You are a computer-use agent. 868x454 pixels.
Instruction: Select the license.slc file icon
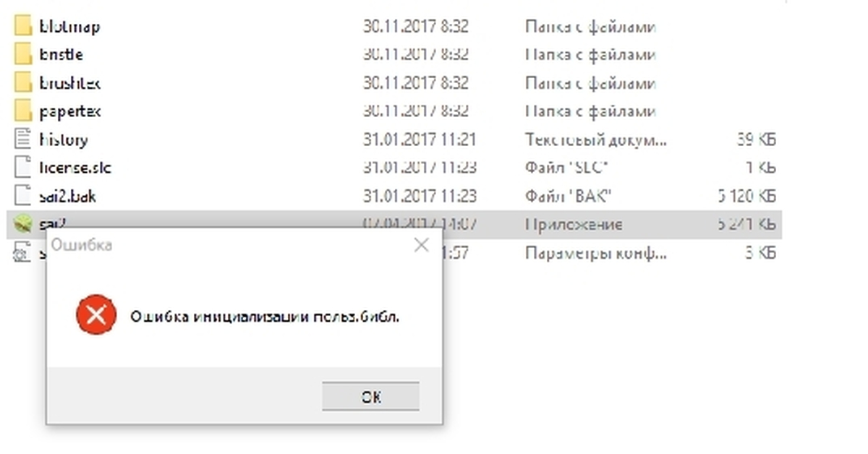(x=23, y=168)
